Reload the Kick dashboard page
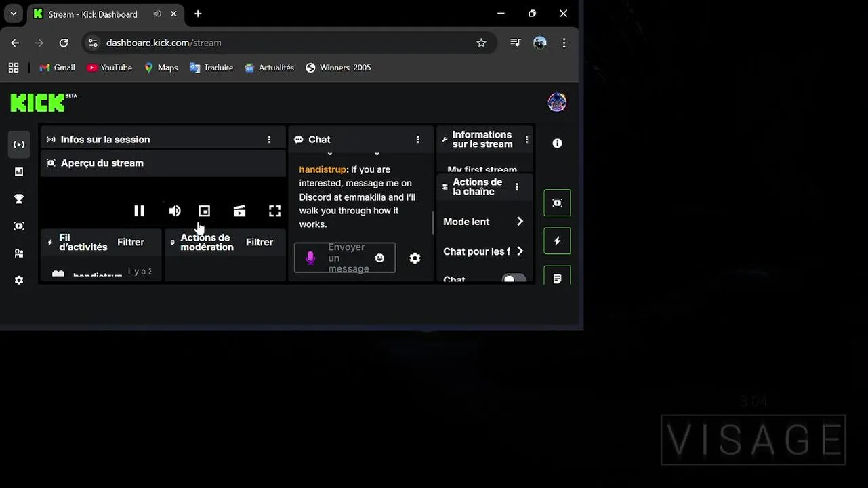The width and height of the screenshot is (868, 488). pos(64,43)
